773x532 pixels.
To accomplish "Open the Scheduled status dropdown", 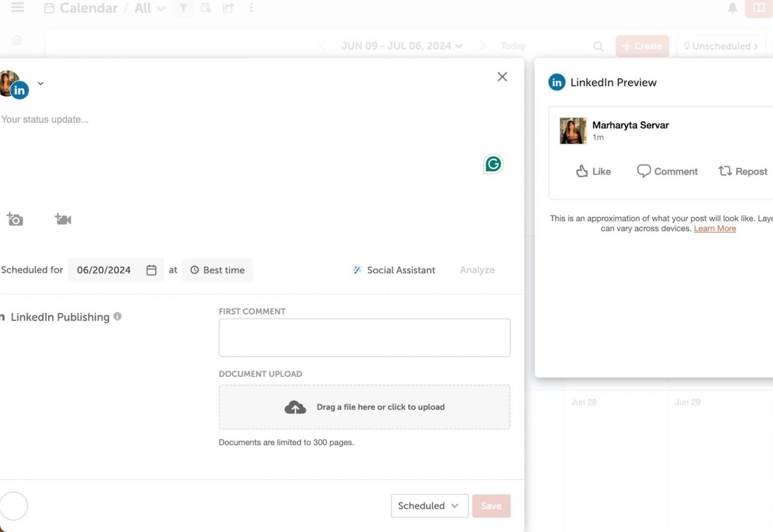I will 429,506.
